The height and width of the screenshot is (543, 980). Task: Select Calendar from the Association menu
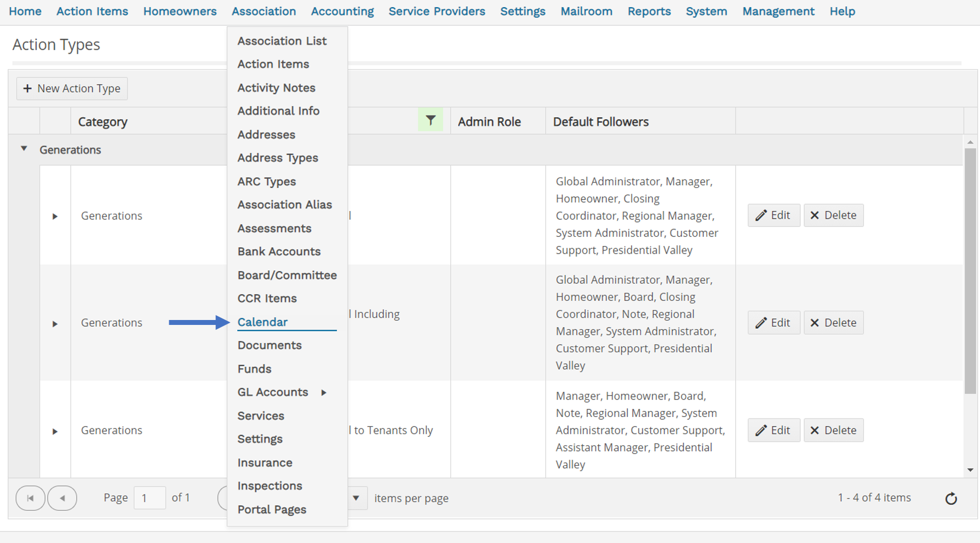(262, 322)
